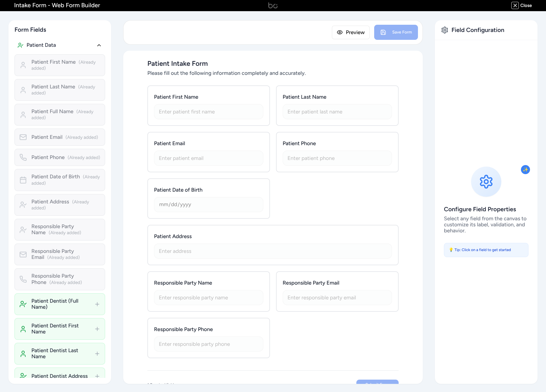Click the logo in the top title bar
Image resolution: width=546 pixels, height=392 pixels.
tap(273, 5)
